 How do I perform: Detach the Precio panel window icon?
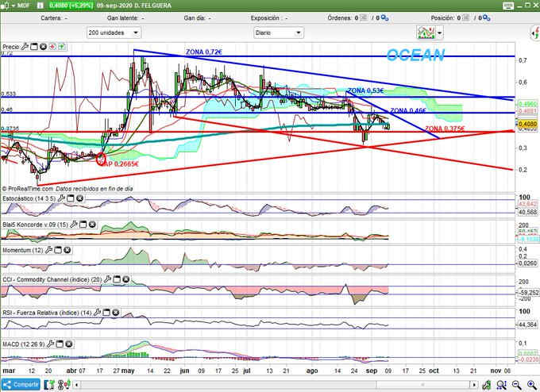pyautogui.click(x=34, y=47)
